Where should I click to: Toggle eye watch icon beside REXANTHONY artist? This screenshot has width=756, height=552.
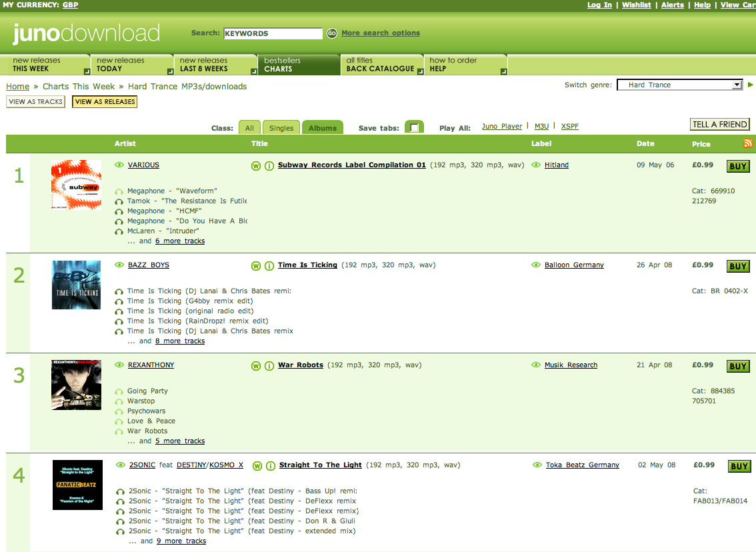coord(119,365)
